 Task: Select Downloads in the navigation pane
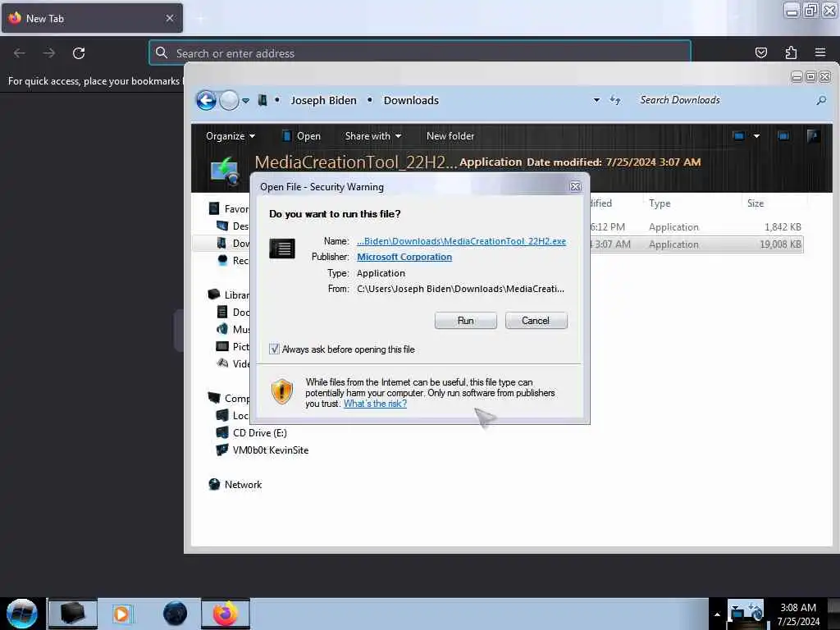(233, 243)
